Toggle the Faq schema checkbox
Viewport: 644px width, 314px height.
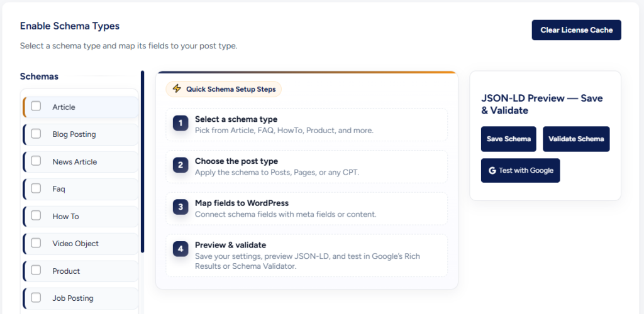(x=36, y=188)
